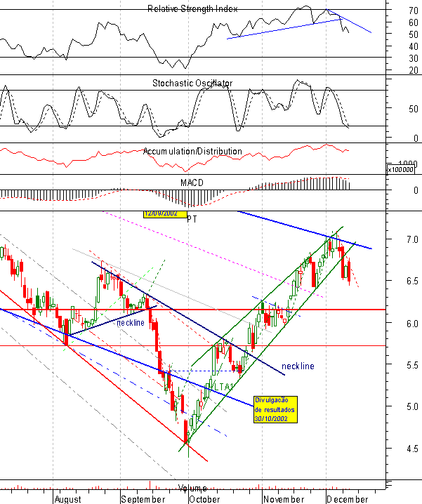This screenshot has height=504, width=422.
Task: Select the Relative Strength Index title
Action: click(192, 8)
